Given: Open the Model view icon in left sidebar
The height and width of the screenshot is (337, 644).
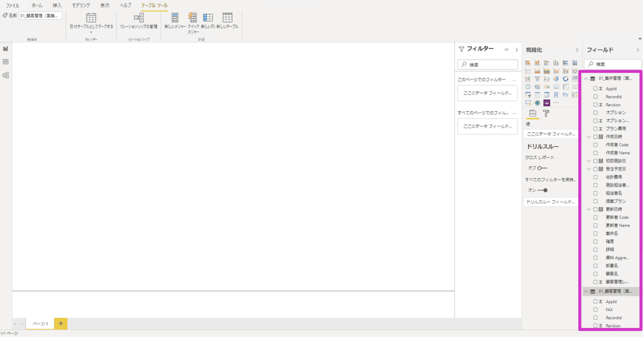Looking at the screenshot, I should point(6,75).
